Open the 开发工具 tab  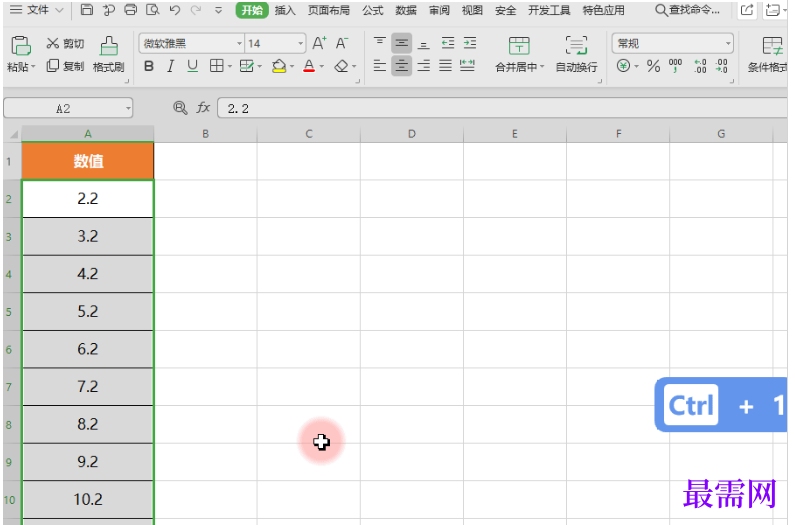click(x=549, y=10)
